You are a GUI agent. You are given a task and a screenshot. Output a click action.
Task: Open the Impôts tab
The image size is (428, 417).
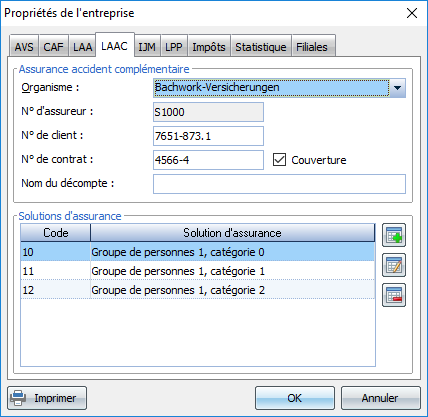pos(209,47)
